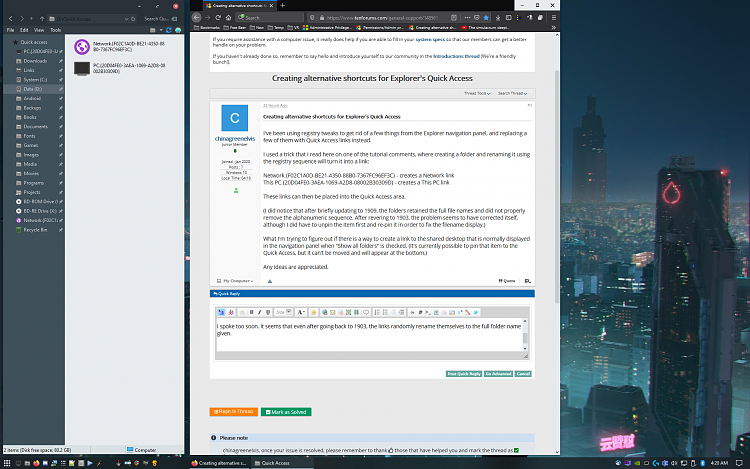
Task: Insert an ordered list in editor
Action: point(377,312)
